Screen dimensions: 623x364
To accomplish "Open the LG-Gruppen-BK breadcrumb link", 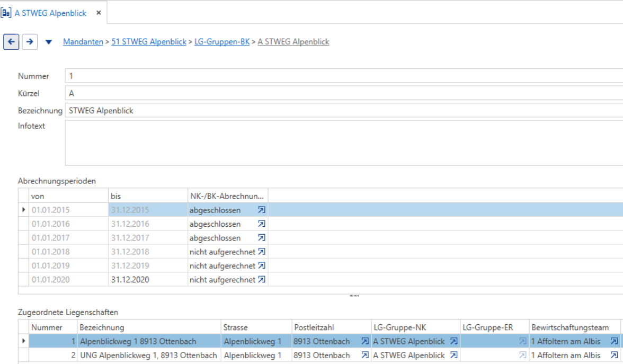I will click(222, 42).
